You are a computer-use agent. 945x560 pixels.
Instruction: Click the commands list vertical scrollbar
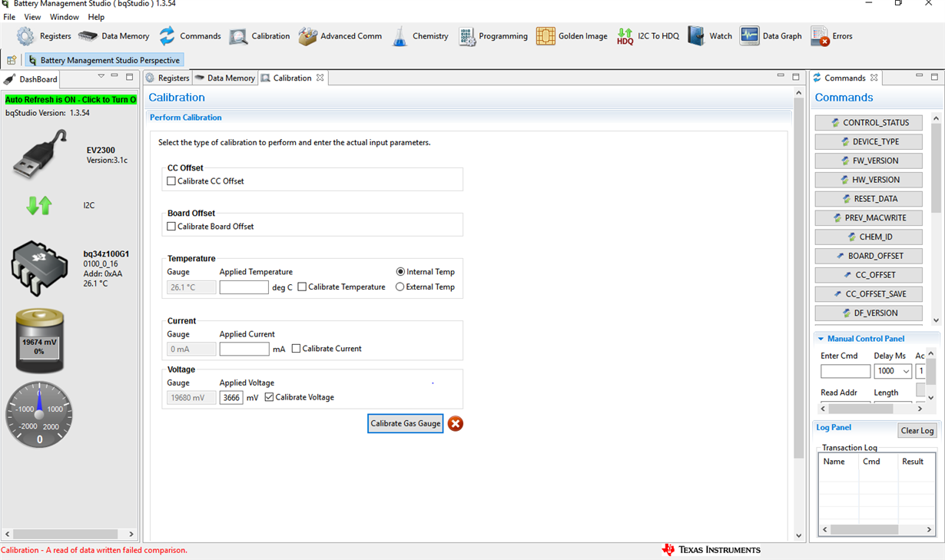coord(936,167)
